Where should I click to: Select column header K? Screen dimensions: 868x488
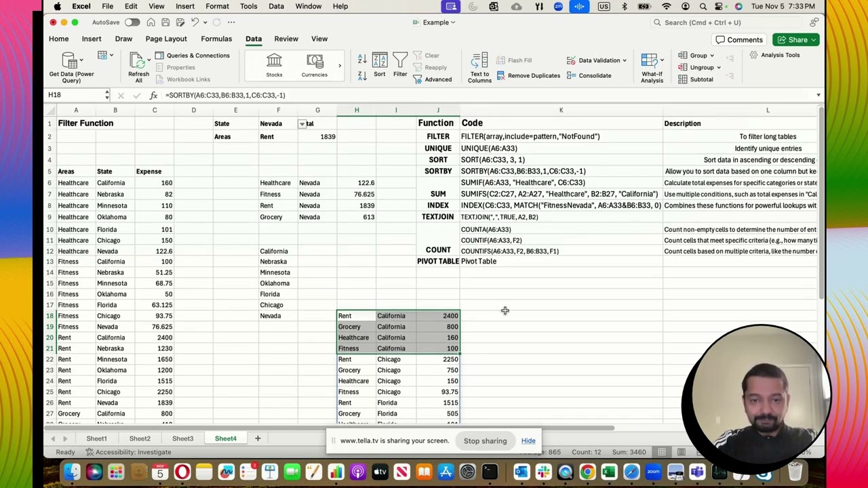click(561, 110)
